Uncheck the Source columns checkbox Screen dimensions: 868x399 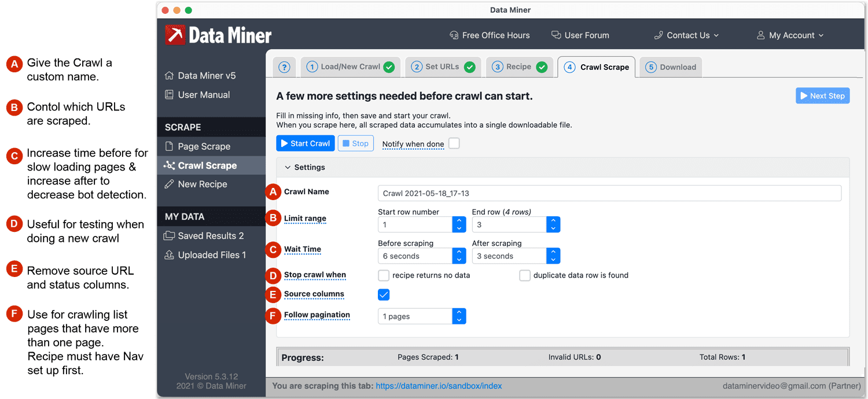(384, 294)
